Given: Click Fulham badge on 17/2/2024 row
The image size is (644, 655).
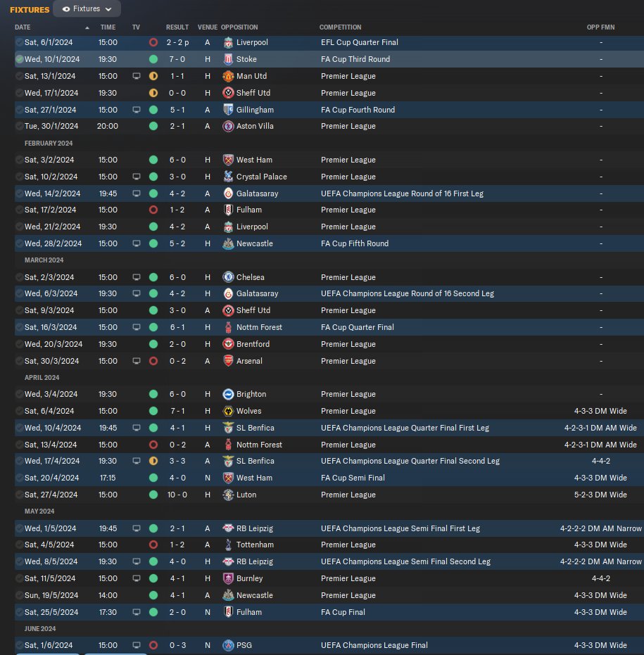Looking at the screenshot, I should pyautogui.click(x=228, y=210).
